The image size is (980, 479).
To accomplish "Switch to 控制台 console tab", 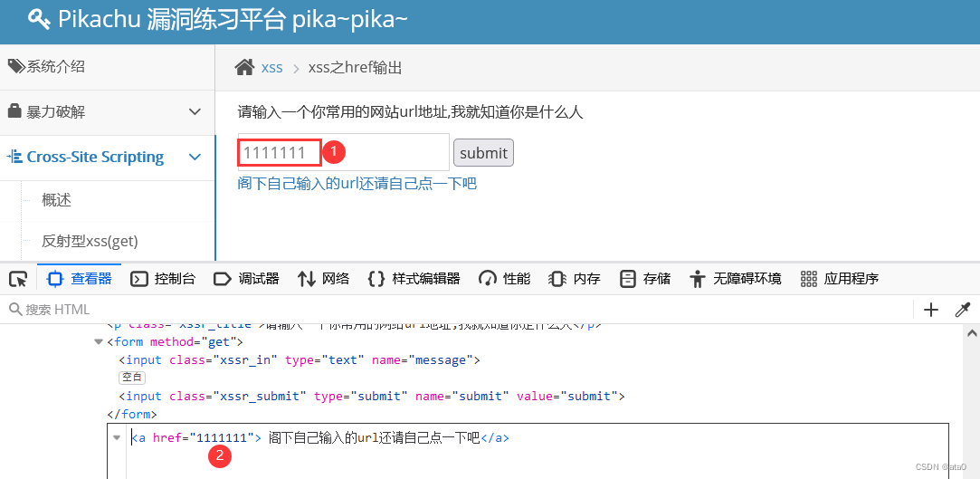I will (x=163, y=279).
